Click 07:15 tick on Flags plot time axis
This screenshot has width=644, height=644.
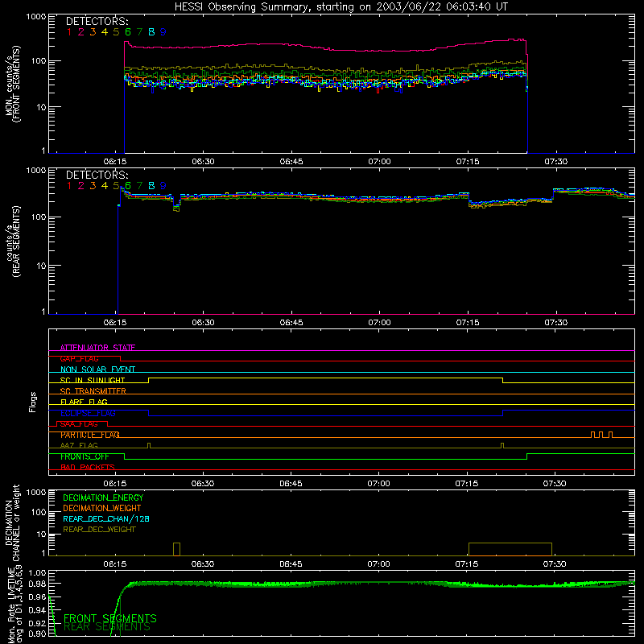pyautogui.click(x=467, y=484)
